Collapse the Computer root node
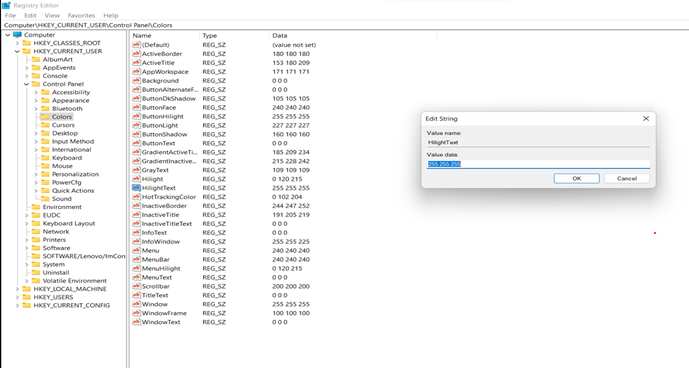Screen dimensions: 689x368 coord(7,35)
